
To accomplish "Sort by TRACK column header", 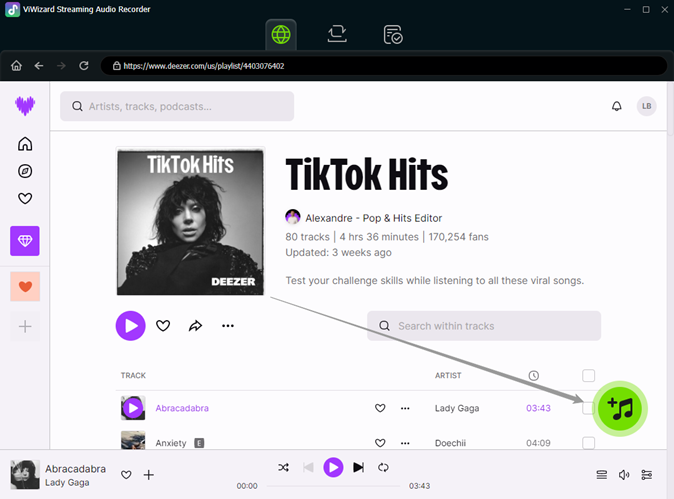I will tap(133, 375).
